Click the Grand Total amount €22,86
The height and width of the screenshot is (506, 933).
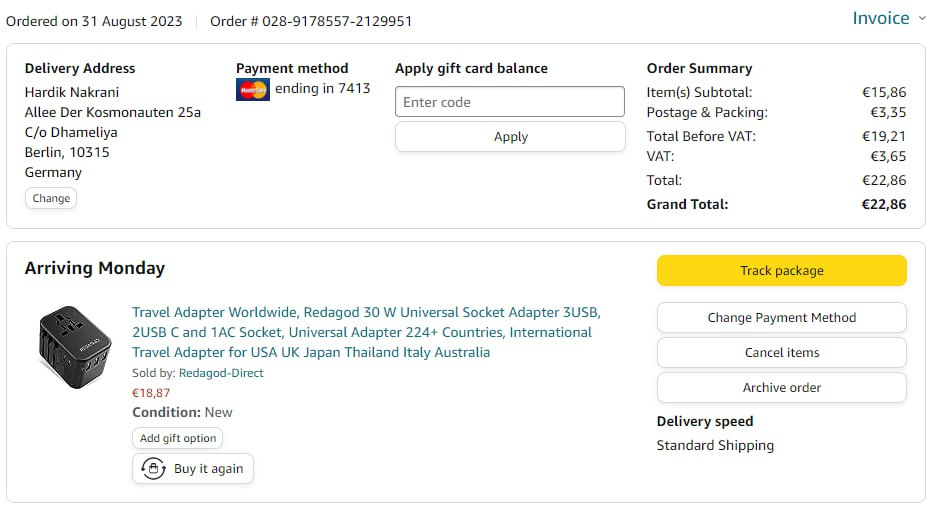884,205
